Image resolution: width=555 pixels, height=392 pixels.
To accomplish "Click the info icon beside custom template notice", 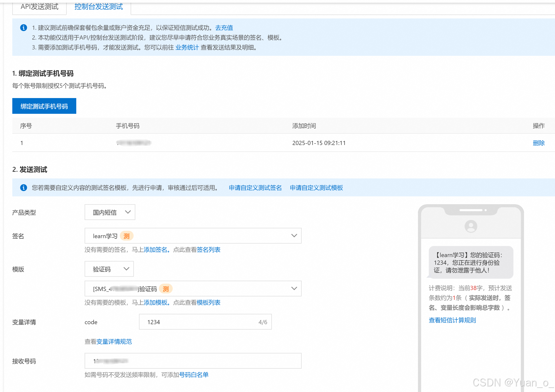I will point(24,188).
